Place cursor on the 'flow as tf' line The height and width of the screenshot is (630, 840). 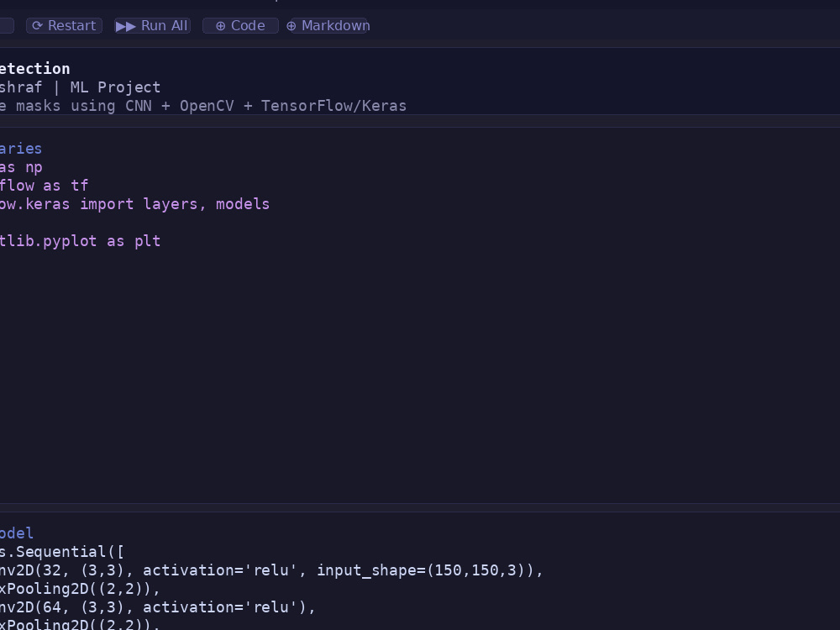(44, 186)
